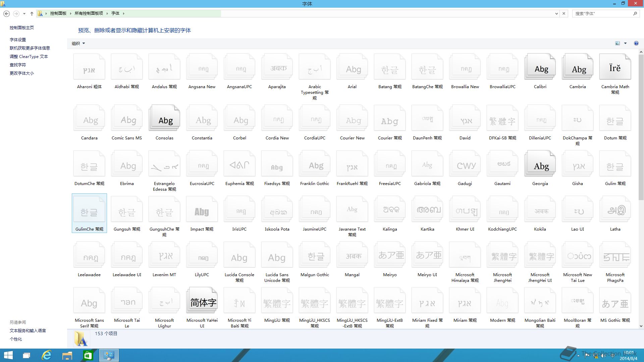Open the 组织 dropdown menu
Screen dimensions: 644x362
click(x=78, y=43)
